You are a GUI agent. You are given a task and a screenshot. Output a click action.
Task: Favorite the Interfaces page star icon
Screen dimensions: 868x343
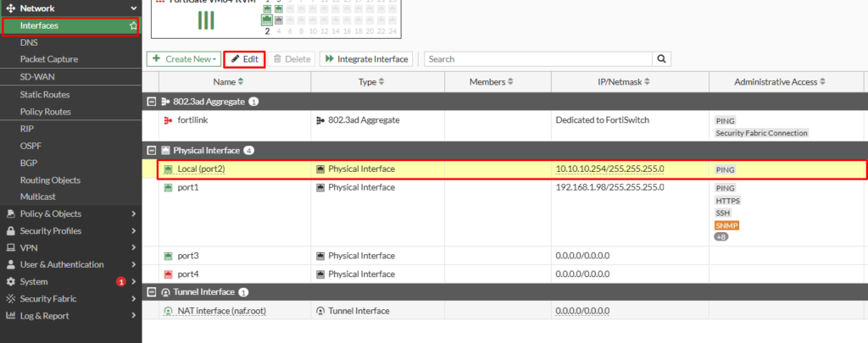click(133, 25)
